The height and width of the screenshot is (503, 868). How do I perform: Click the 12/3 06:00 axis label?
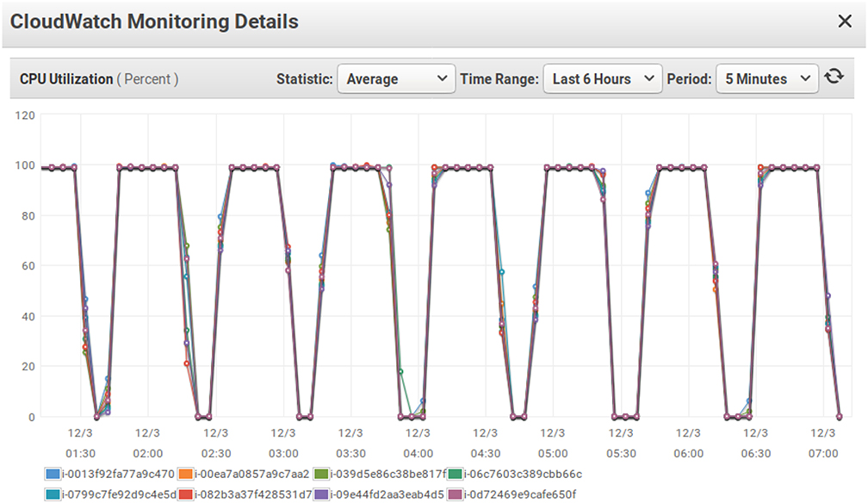click(x=689, y=444)
